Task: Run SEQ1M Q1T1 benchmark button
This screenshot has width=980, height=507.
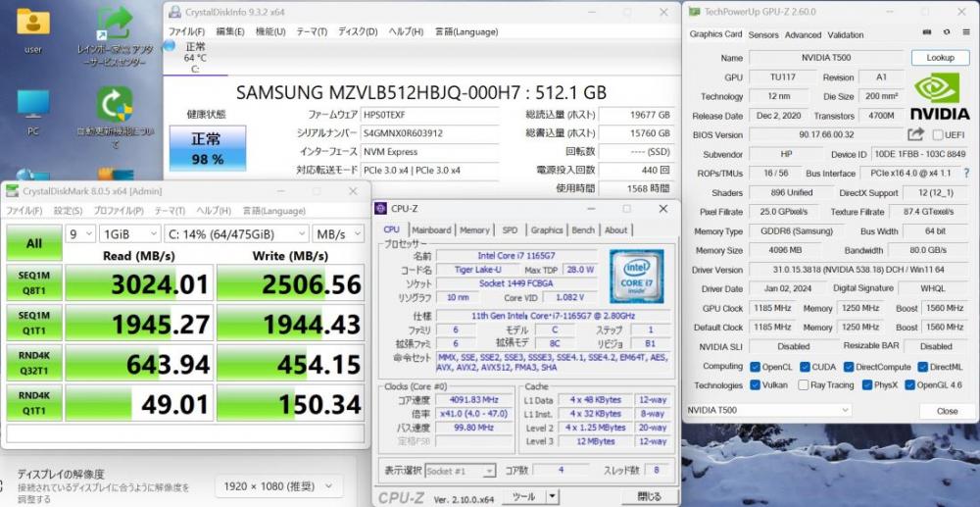Action: [x=34, y=323]
